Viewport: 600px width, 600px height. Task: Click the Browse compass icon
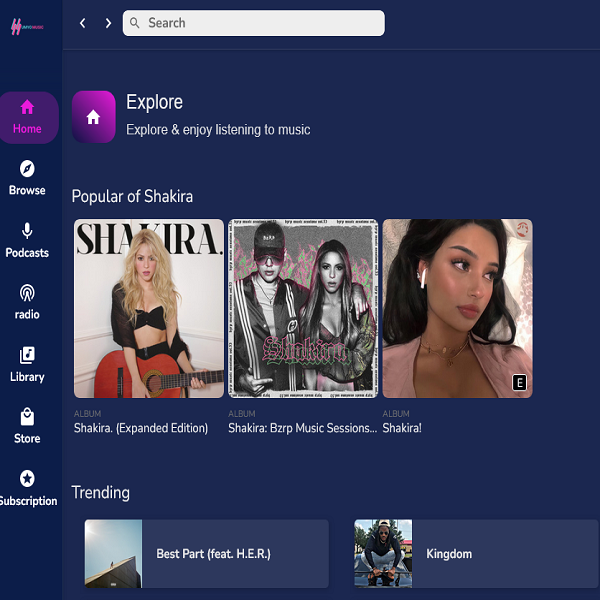click(27, 169)
